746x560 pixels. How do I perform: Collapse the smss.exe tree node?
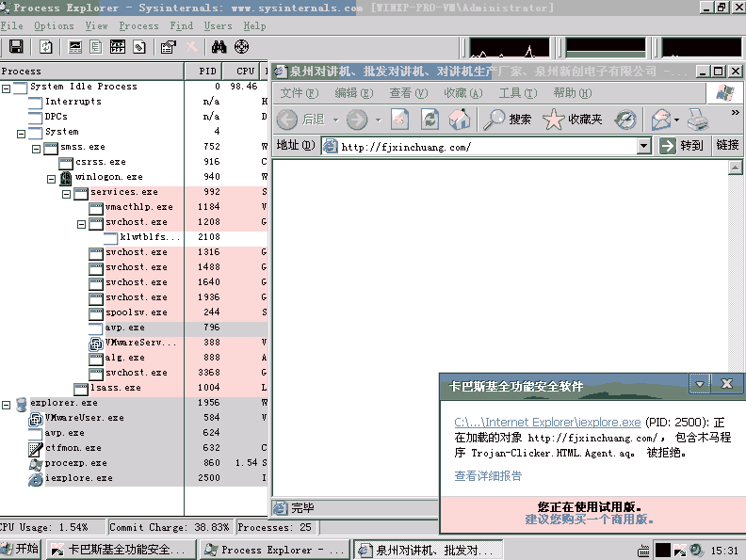click(36, 149)
